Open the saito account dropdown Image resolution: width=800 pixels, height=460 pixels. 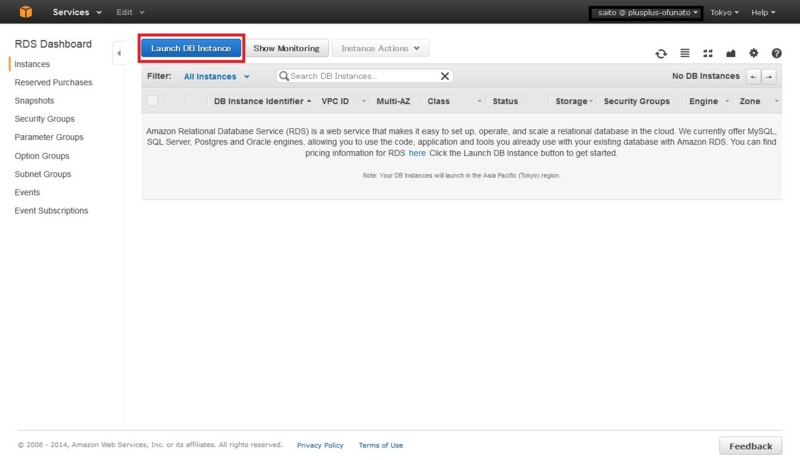point(646,12)
